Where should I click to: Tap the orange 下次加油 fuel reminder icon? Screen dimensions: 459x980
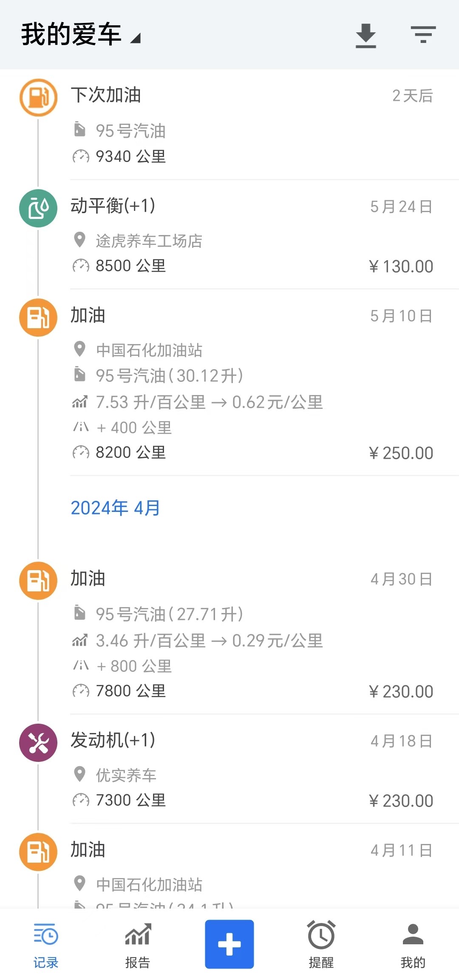[38, 98]
